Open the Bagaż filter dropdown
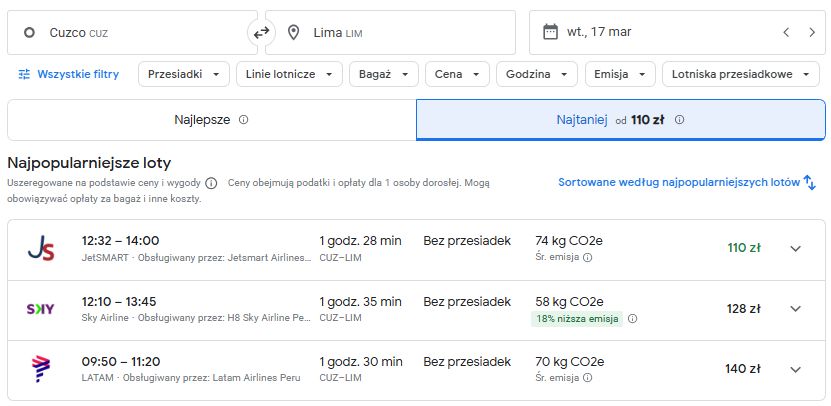 [384, 74]
